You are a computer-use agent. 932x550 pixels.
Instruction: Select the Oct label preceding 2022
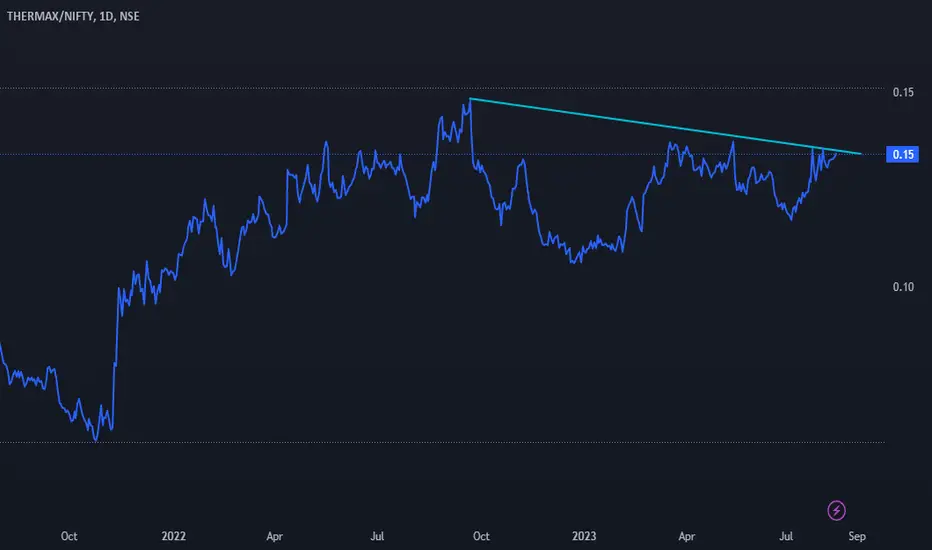click(x=69, y=536)
